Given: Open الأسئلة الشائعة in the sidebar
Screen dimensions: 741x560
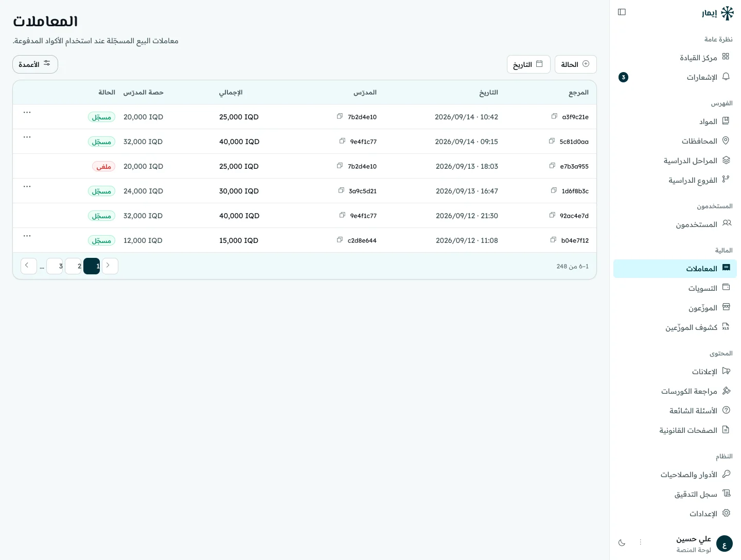Looking at the screenshot, I should pos(675,411).
